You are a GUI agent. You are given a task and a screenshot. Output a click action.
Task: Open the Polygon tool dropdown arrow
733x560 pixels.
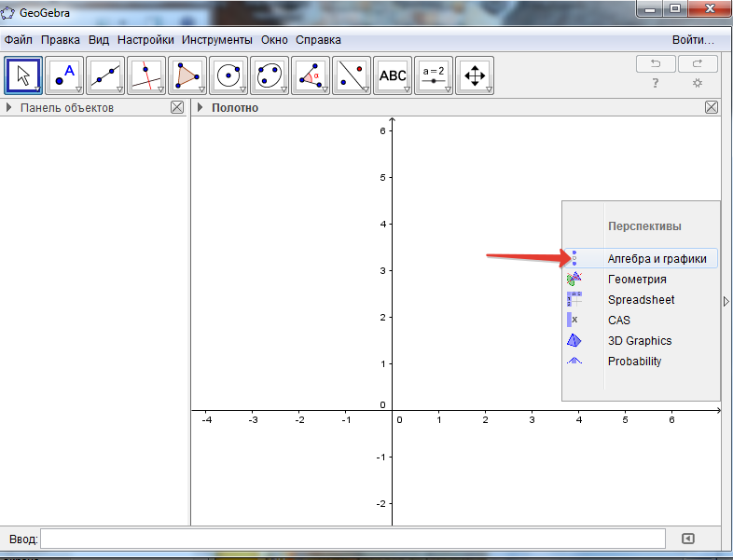[201, 89]
